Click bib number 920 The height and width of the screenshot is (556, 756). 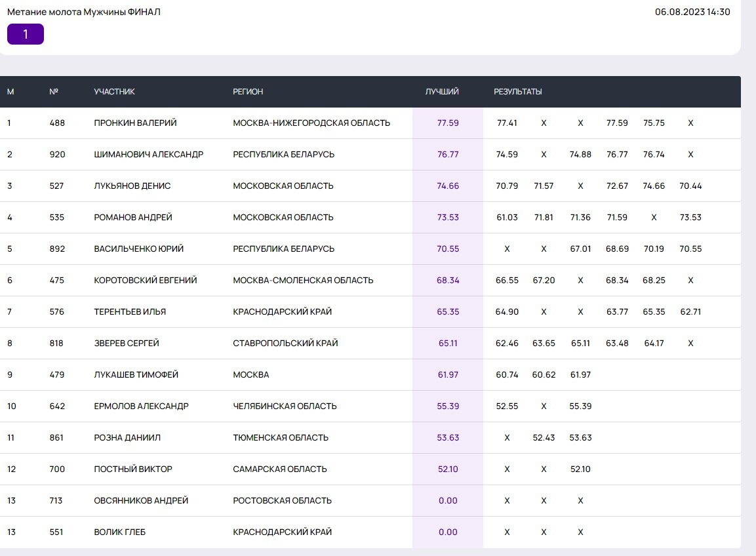coord(57,154)
